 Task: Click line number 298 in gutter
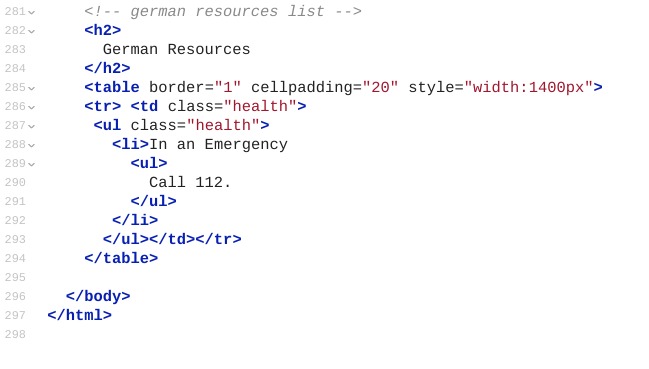point(15,335)
